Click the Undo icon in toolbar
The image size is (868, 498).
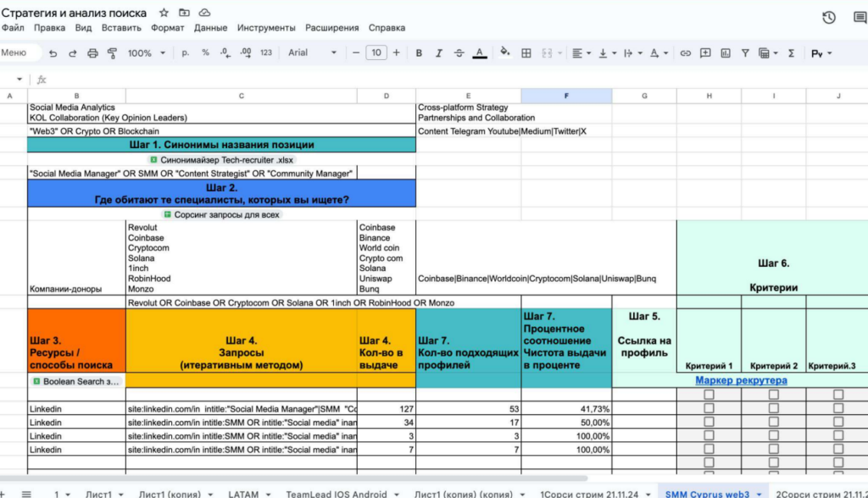tap(53, 53)
